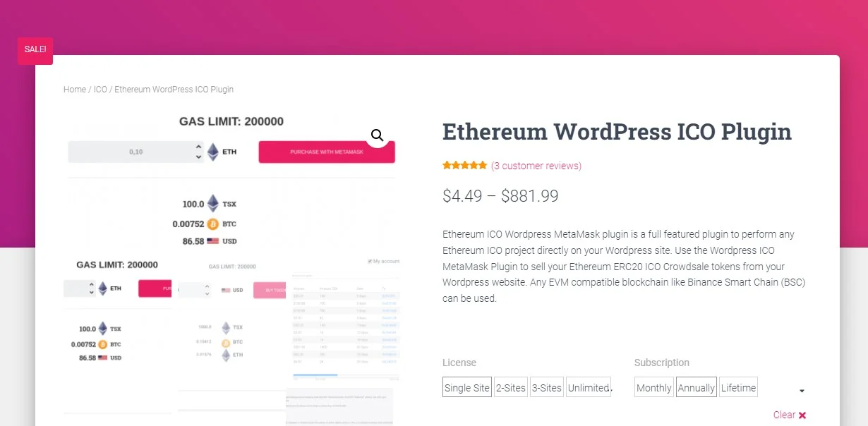Select the Single Site license option
868x426 pixels.
pos(466,387)
